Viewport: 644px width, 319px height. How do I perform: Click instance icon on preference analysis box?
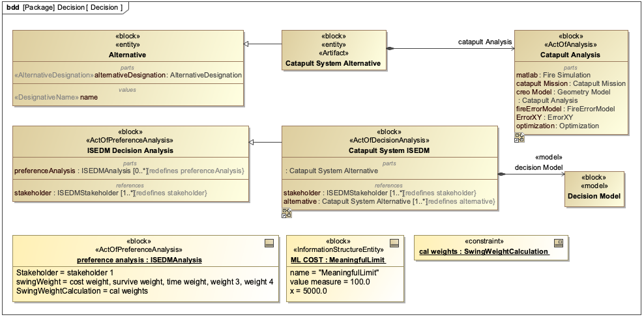(269, 243)
